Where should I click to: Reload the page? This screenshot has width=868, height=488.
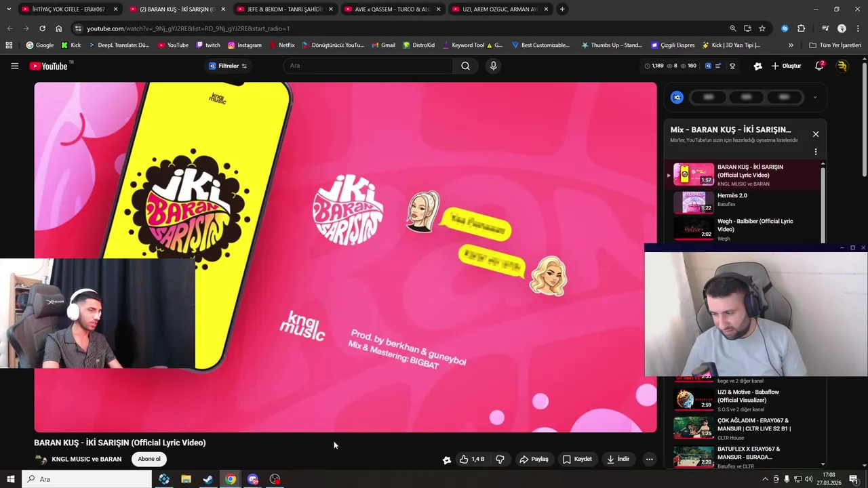(x=42, y=28)
